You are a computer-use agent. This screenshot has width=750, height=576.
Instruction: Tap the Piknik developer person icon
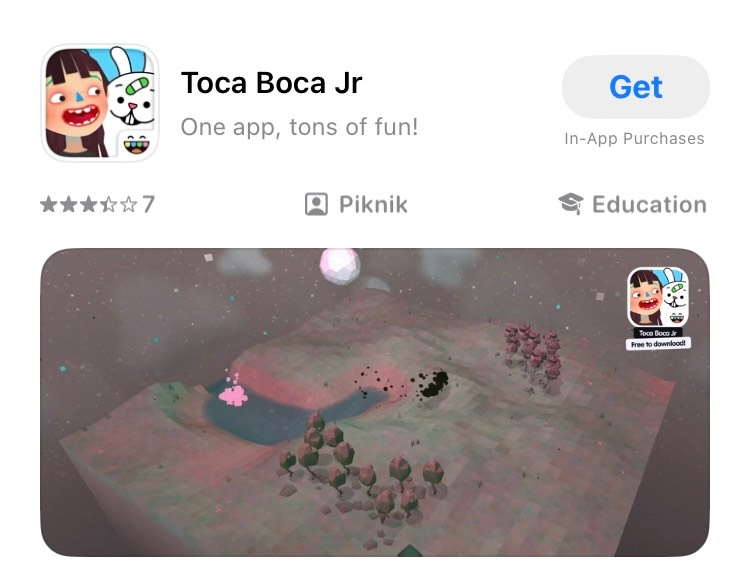click(316, 204)
